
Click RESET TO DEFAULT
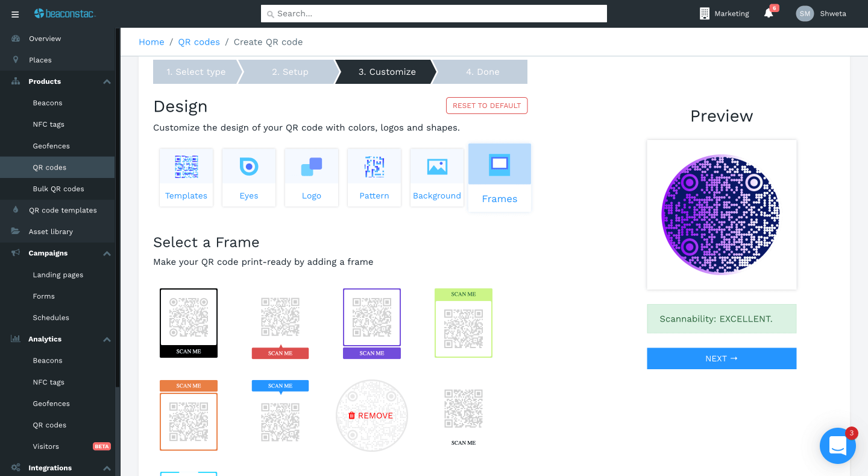(x=486, y=105)
